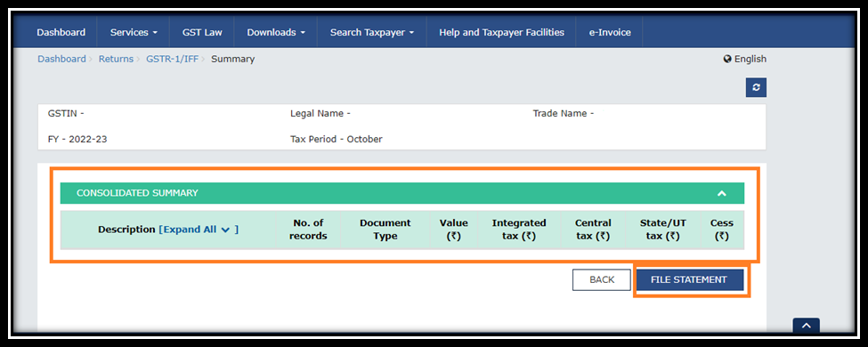
Task: Open the Services dropdown menu
Action: [x=134, y=32]
